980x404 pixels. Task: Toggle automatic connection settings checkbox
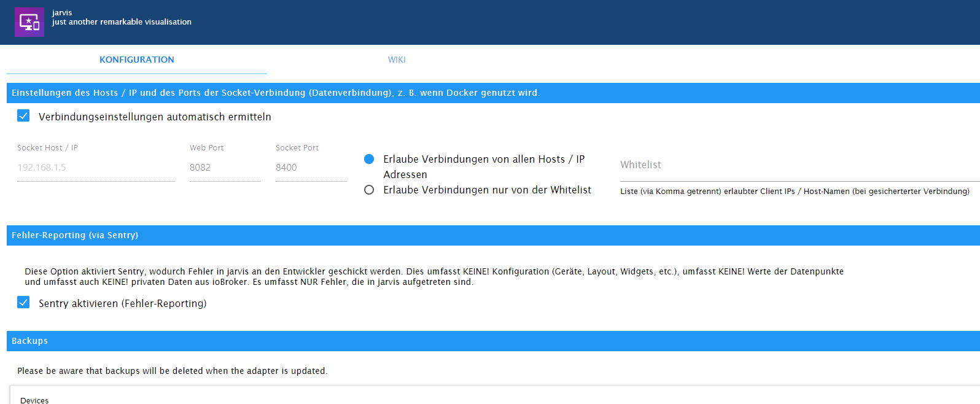[x=23, y=116]
